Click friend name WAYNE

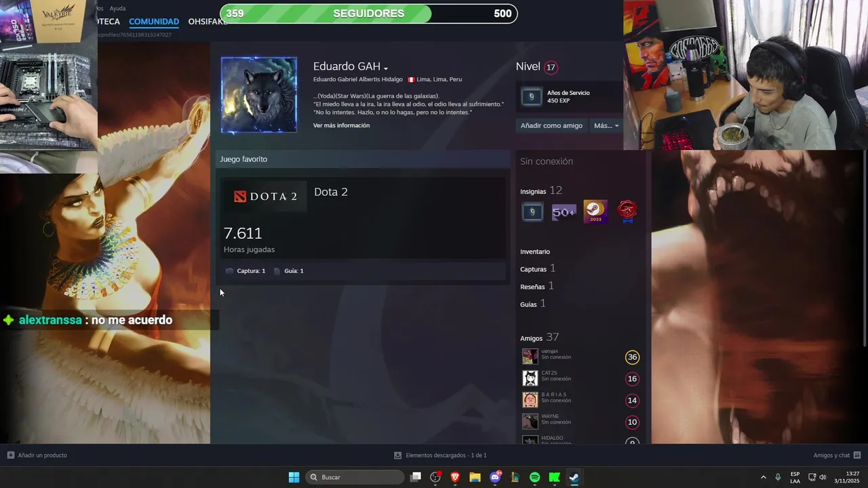tap(550, 416)
